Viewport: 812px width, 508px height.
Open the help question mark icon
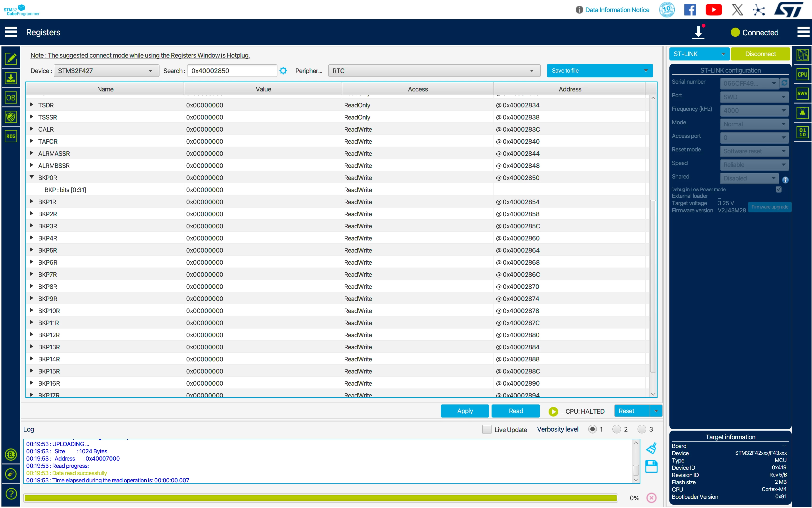11,493
